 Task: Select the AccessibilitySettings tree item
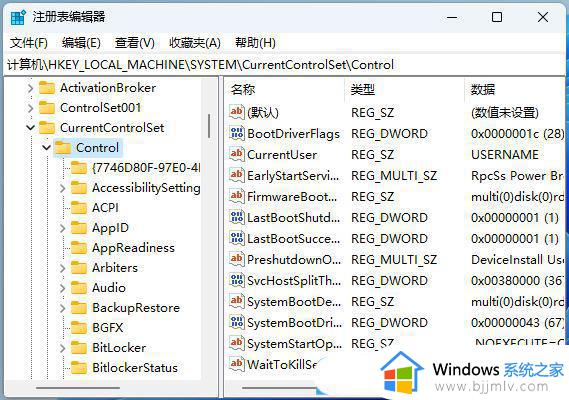(146, 188)
